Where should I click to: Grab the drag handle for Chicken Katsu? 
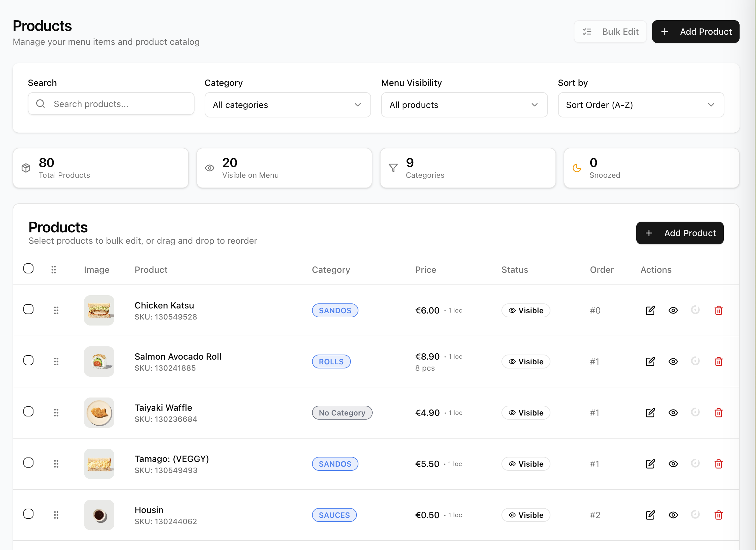(56, 310)
